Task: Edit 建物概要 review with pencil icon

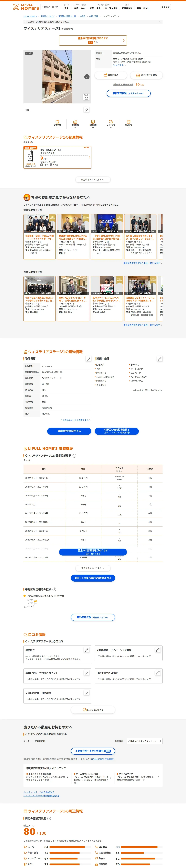Action: [x=86, y=650]
